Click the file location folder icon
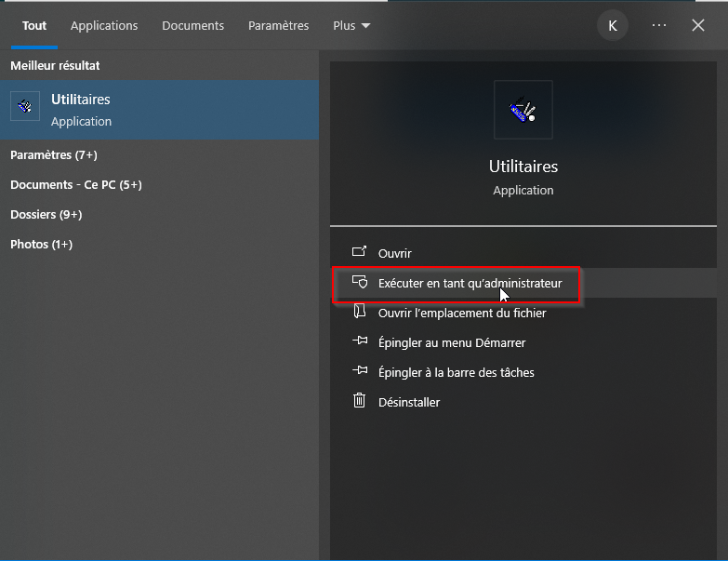 [360, 311]
